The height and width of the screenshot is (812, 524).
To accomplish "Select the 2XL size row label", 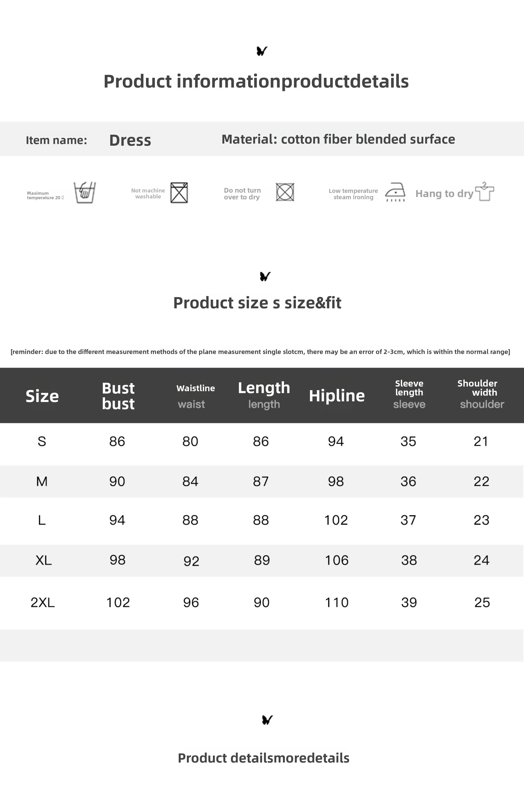I will 42,602.
